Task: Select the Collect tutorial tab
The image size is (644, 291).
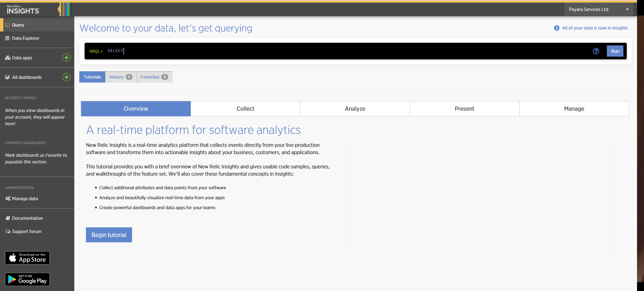Action: click(245, 109)
